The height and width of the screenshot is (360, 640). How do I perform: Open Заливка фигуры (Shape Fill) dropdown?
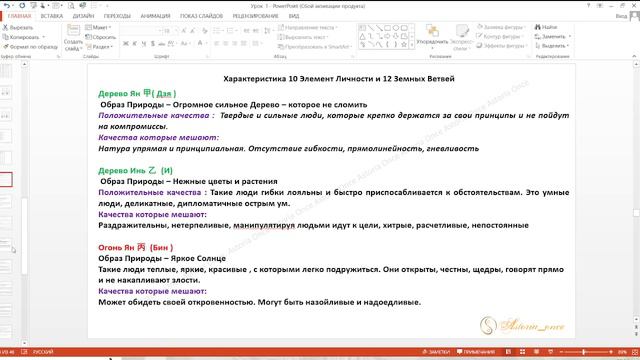coord(501,27)
